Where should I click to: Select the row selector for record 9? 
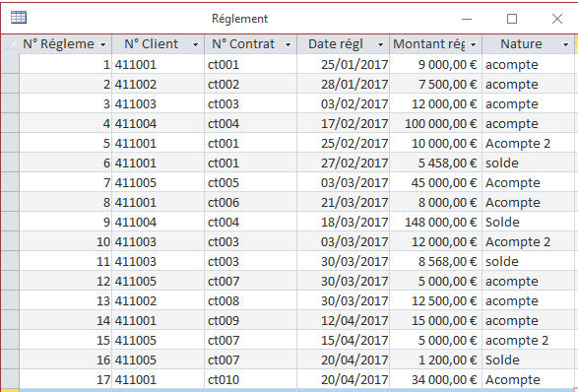10,222
